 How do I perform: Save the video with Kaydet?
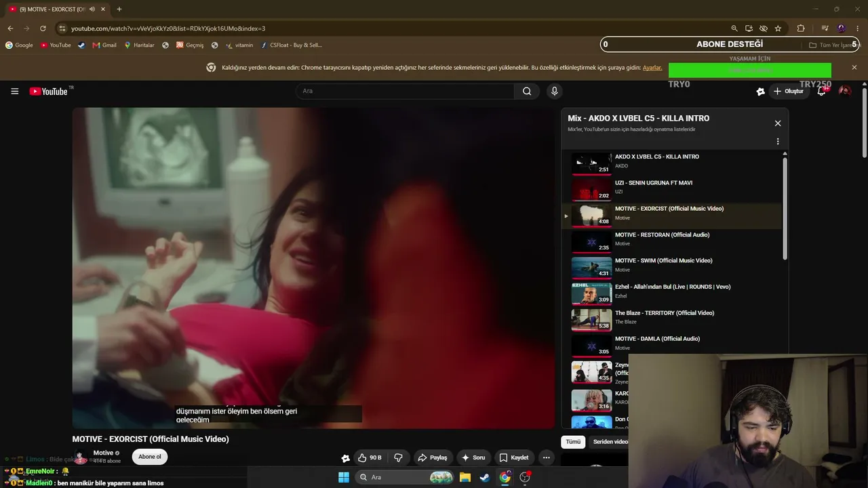pos(514,457)
